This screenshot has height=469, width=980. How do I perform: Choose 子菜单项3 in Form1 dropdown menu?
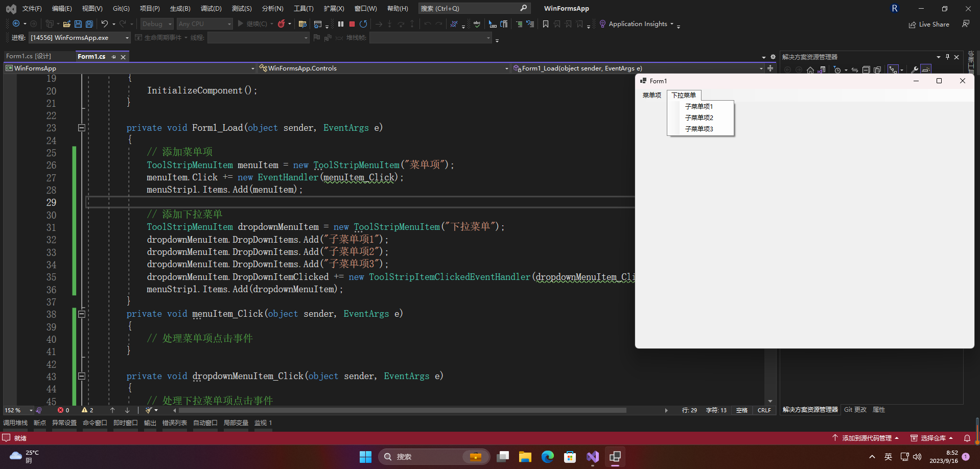coord(701,129)
